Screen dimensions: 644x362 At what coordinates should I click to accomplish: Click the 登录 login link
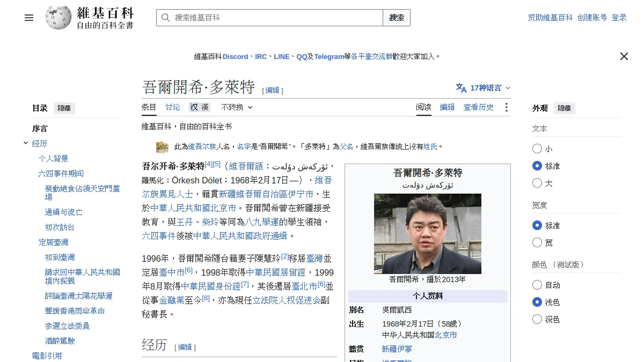click(x=619, y=18)
